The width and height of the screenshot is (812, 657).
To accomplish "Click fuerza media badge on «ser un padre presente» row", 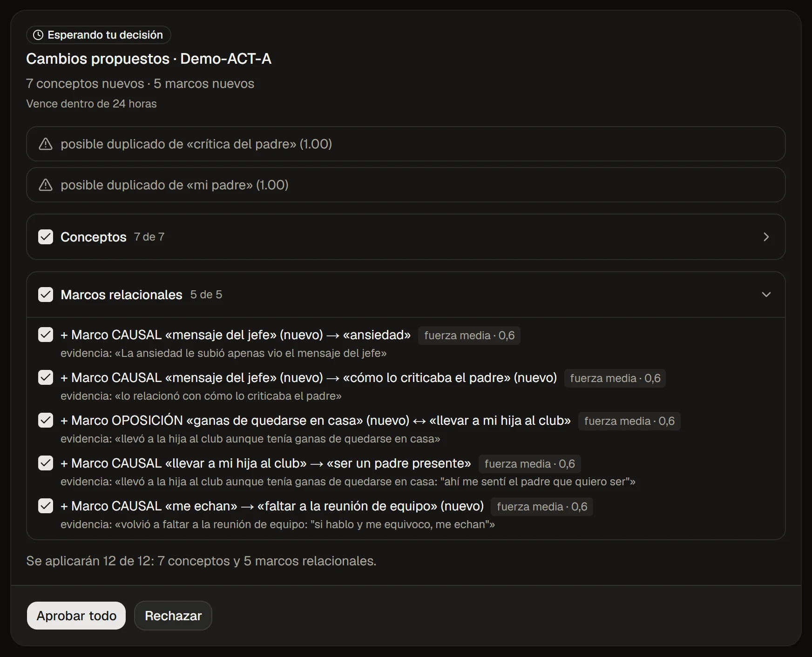I will coord(530,464).
